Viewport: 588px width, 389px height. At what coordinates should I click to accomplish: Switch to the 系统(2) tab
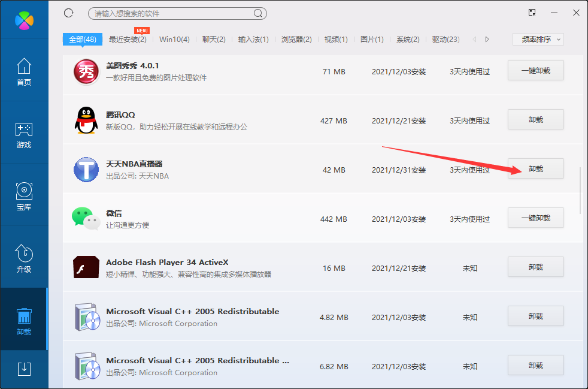[408, 40]
